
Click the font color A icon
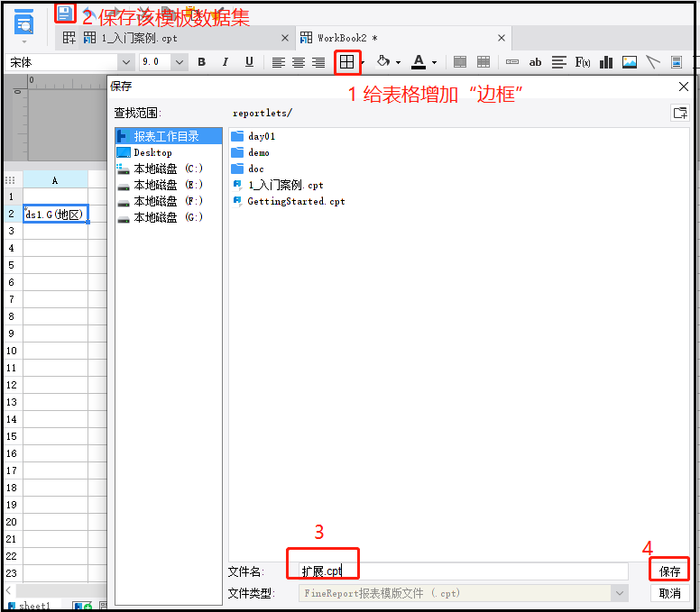(x=419, y=61)
